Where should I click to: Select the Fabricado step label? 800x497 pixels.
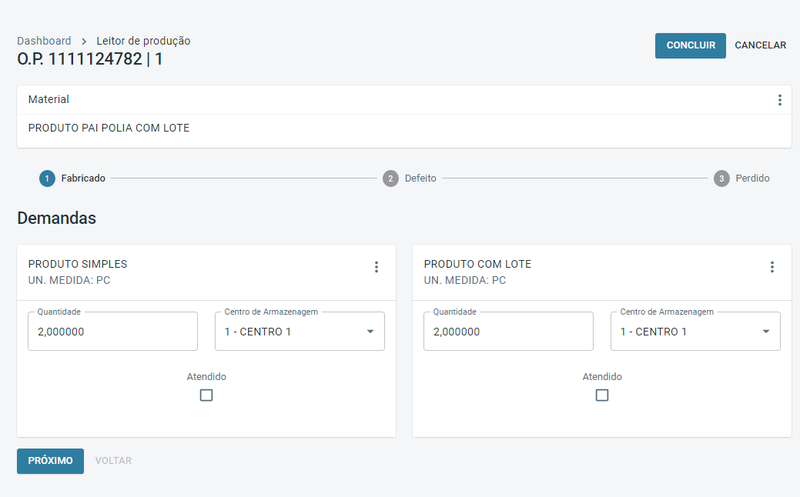click(x=83, y=178)
